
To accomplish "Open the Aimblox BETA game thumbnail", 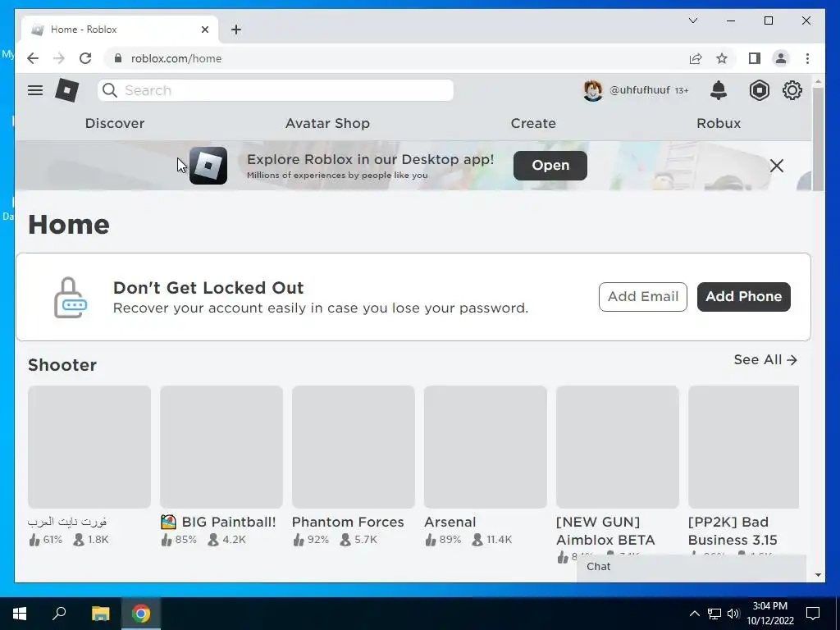I will [x=618, y=447].
